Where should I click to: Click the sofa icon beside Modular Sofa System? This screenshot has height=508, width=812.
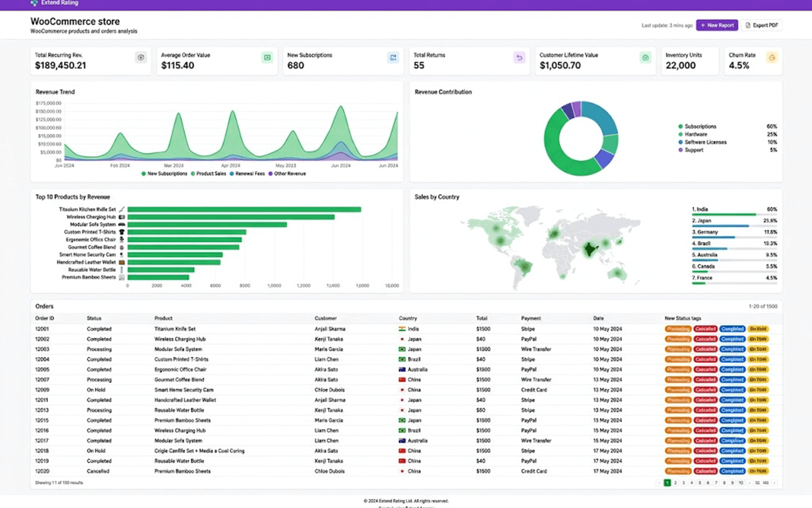(x=122, y=224)
